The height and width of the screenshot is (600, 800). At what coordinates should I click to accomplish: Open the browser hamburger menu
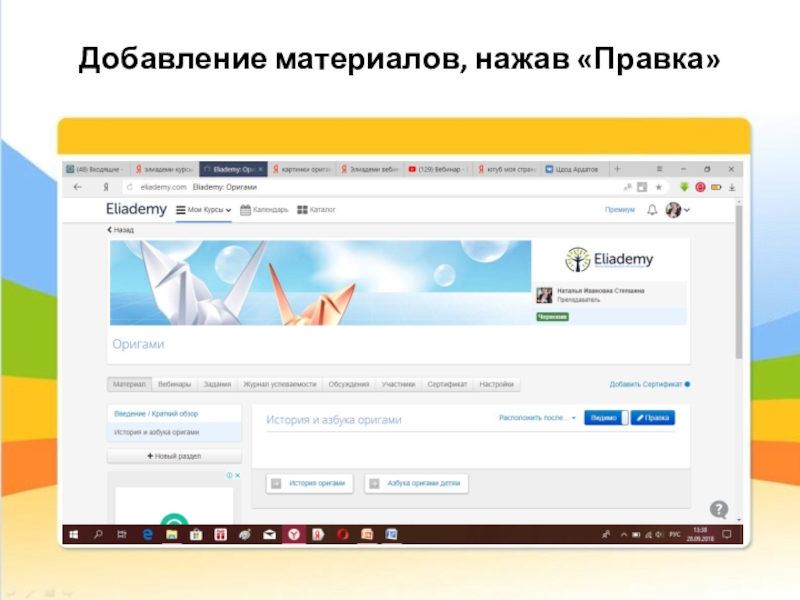click(x=659, y=169)
